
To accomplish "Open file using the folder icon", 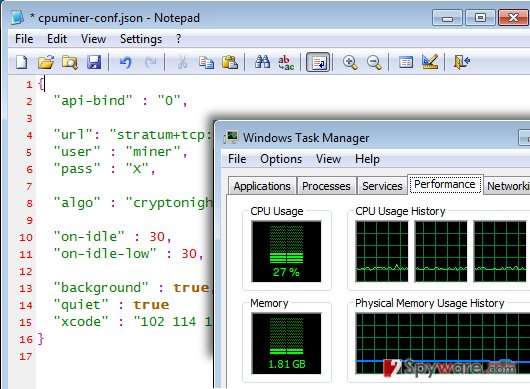I will (x=46, y=63).
